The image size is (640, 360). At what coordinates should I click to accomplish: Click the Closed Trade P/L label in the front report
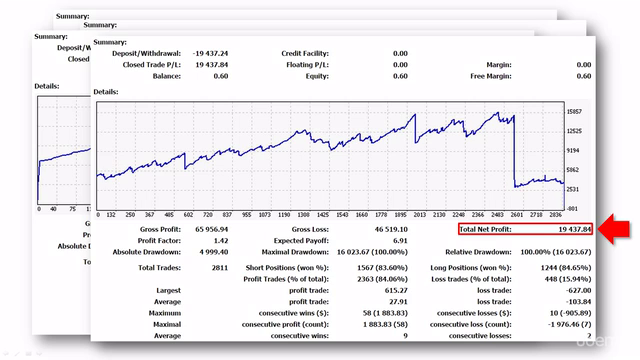point(151,65)
